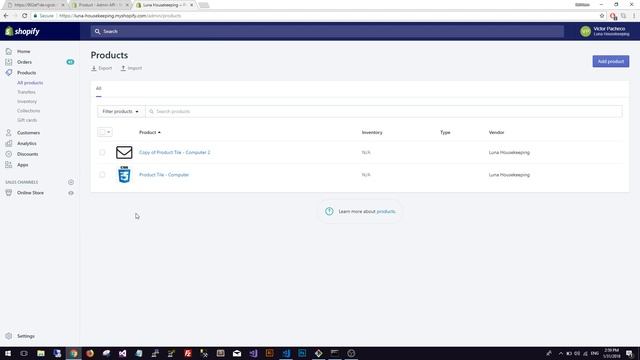
Task: Click the browser address bar URL
Action: [120, 16]
